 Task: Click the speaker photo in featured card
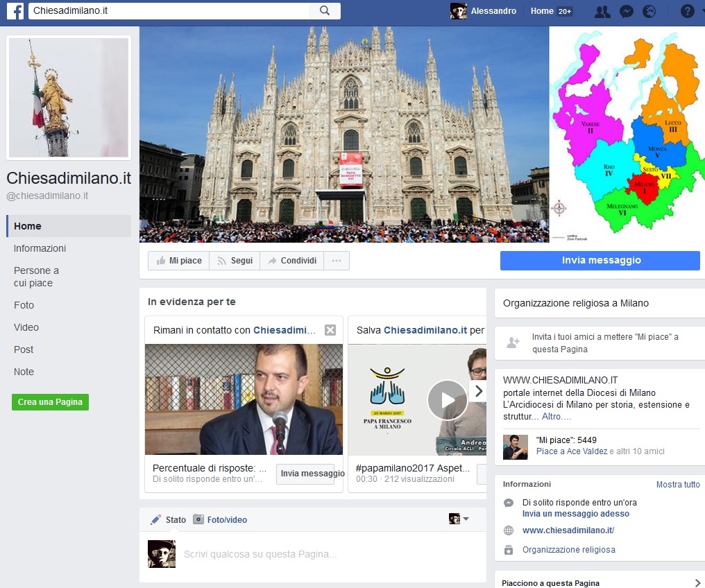click(244, 399)
